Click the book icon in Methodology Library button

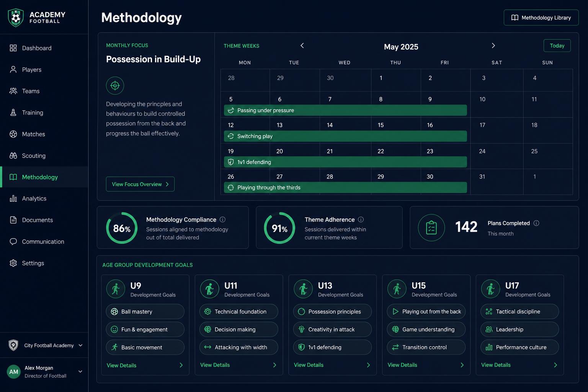point(515,18)
